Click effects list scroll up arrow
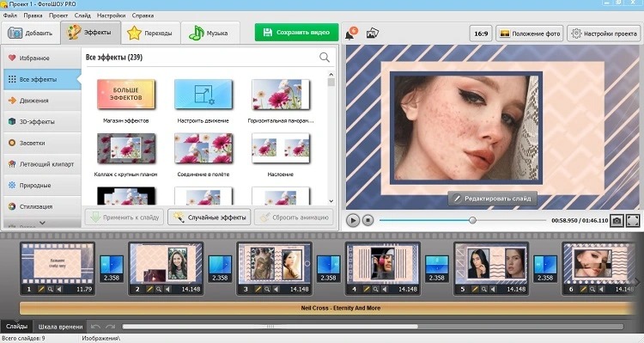This screenshot has height=343, width=644. (x=331, y=75)
